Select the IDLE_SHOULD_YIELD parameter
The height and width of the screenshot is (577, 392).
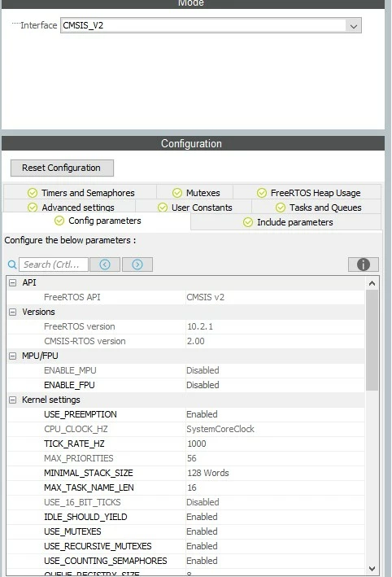[185, 517]
